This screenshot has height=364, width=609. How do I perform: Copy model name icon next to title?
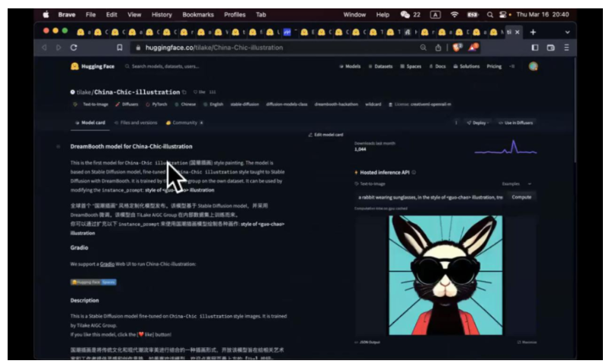click(184, 92)
